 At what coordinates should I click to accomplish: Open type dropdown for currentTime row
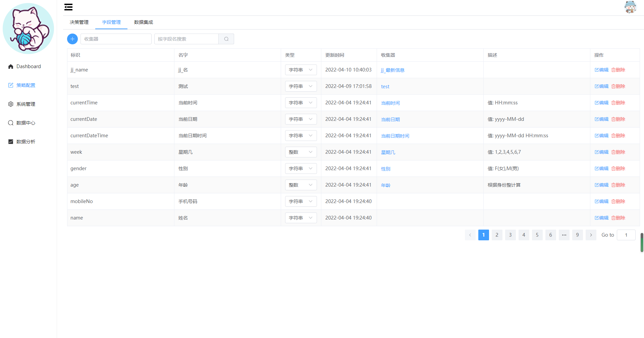[301, 103]
